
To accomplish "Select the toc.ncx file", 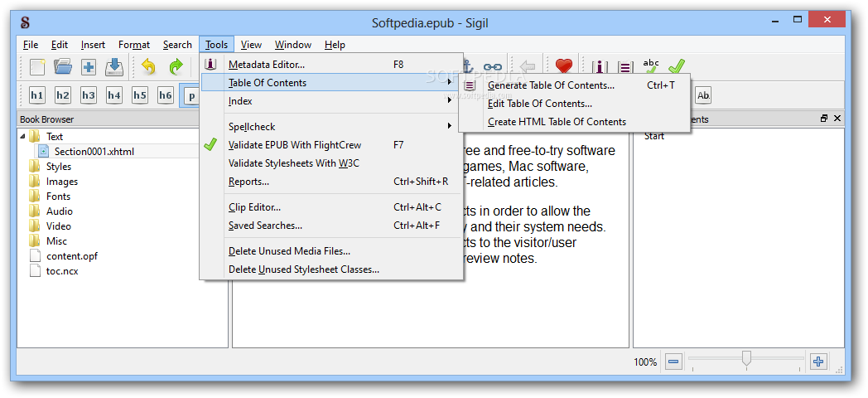I will point(62,271).
